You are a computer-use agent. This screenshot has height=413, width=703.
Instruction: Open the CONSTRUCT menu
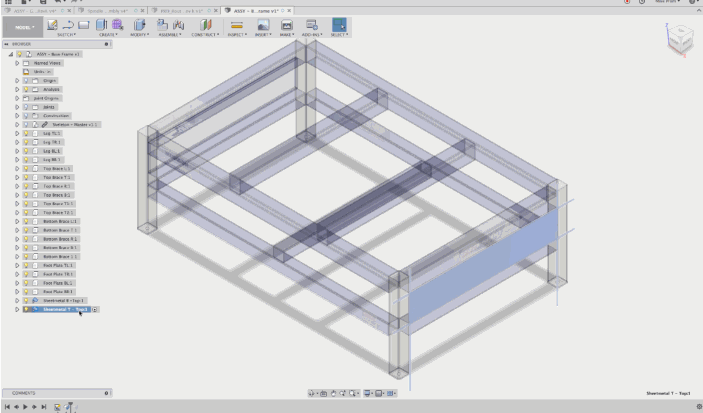205,35
